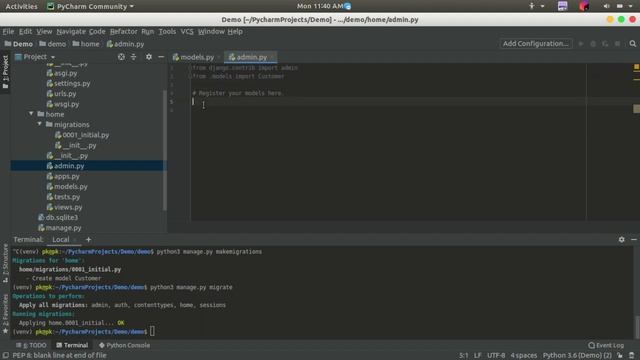Open terminal panel settings gear

coord(621,240)
